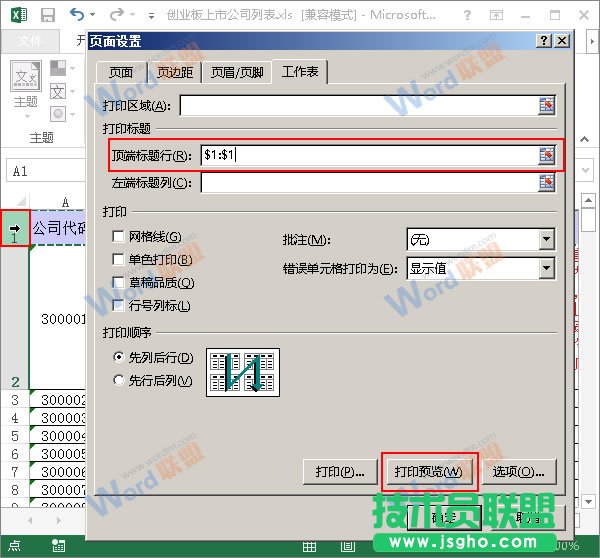Open the 主题 themes icon in the ribbon

pyautogui.click(x=25, y=84)
